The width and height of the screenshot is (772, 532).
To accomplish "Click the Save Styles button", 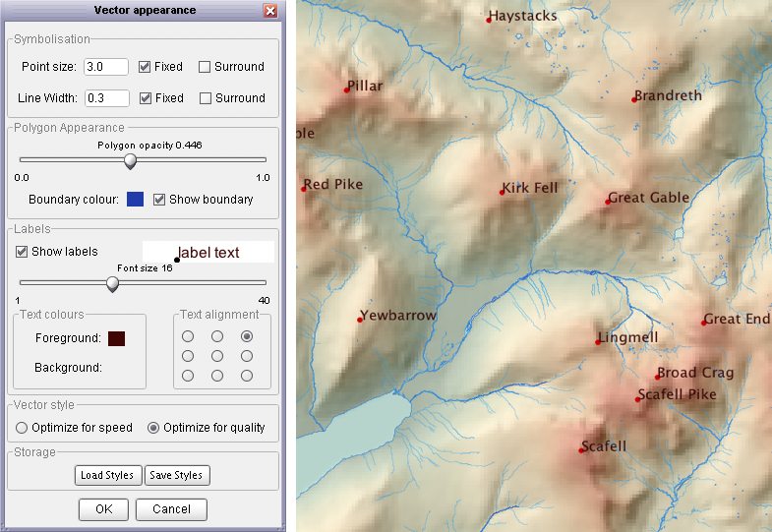I will (x=176, y=476).
